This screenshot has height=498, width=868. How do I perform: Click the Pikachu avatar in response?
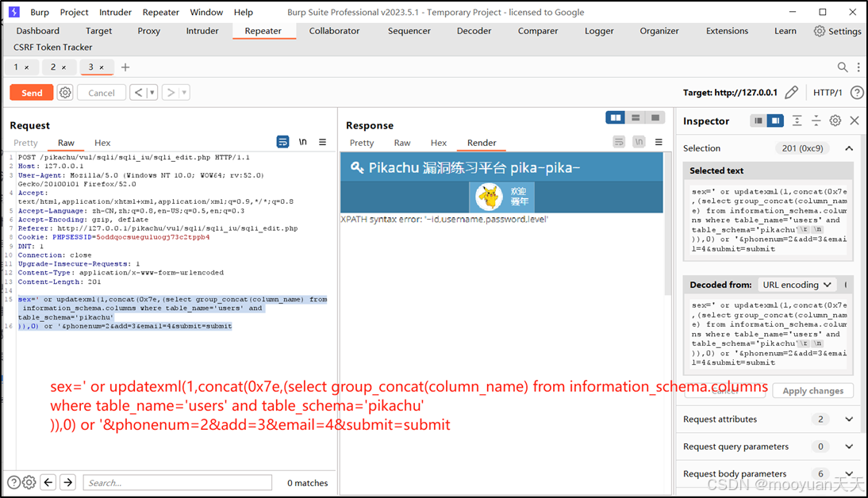tap(490, 197)
